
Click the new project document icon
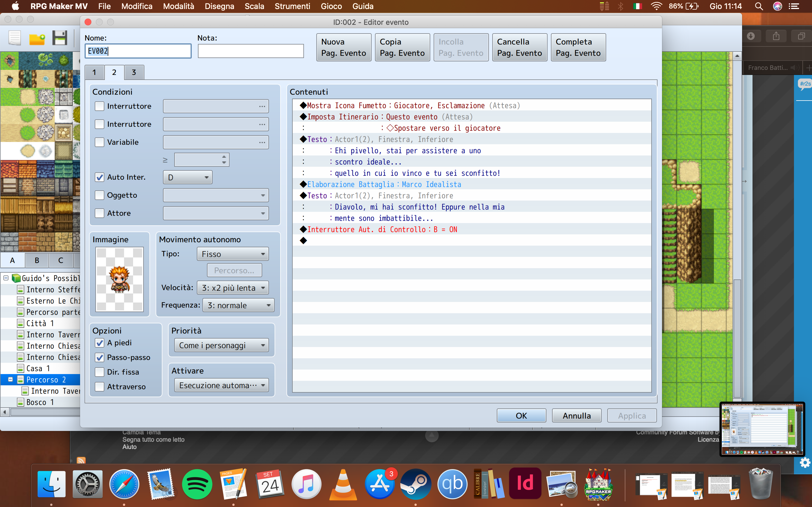tap(15, 38)
